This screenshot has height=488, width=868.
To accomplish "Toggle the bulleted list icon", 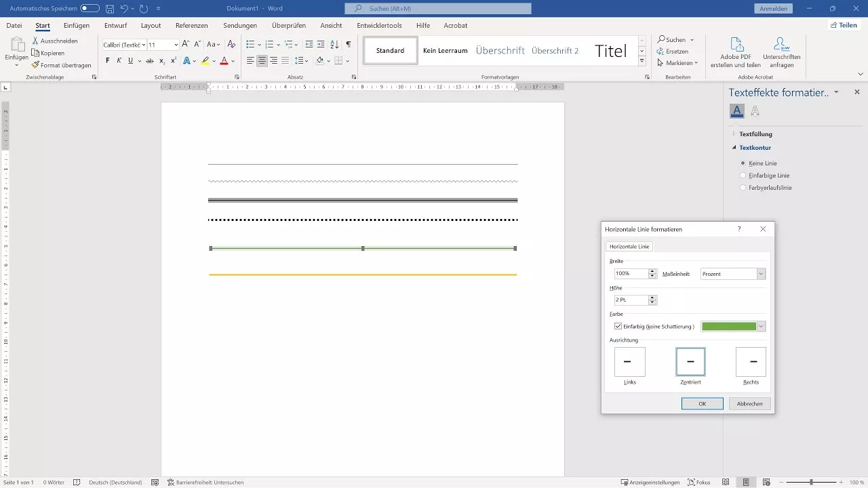I will [x=250, y=44].
